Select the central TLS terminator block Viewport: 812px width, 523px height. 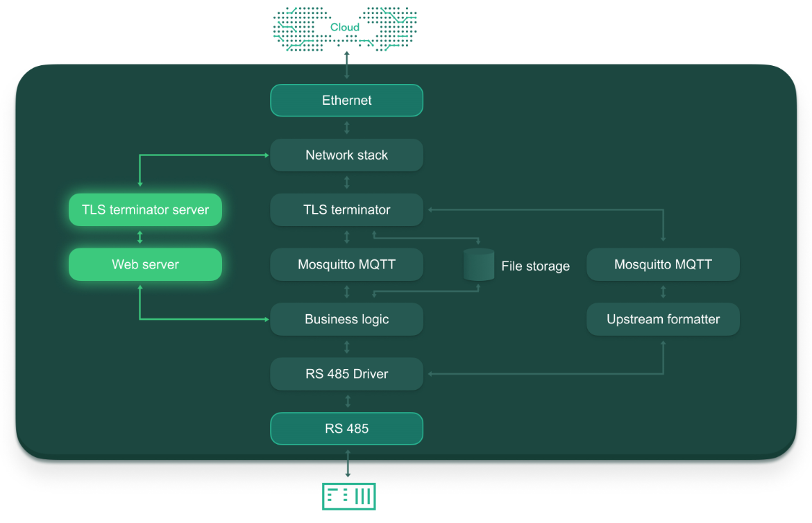(346, 210)
